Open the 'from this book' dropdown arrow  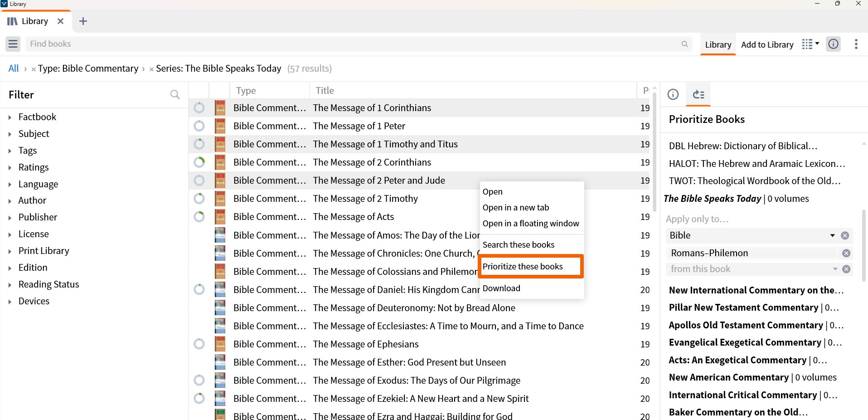(835, 269)
